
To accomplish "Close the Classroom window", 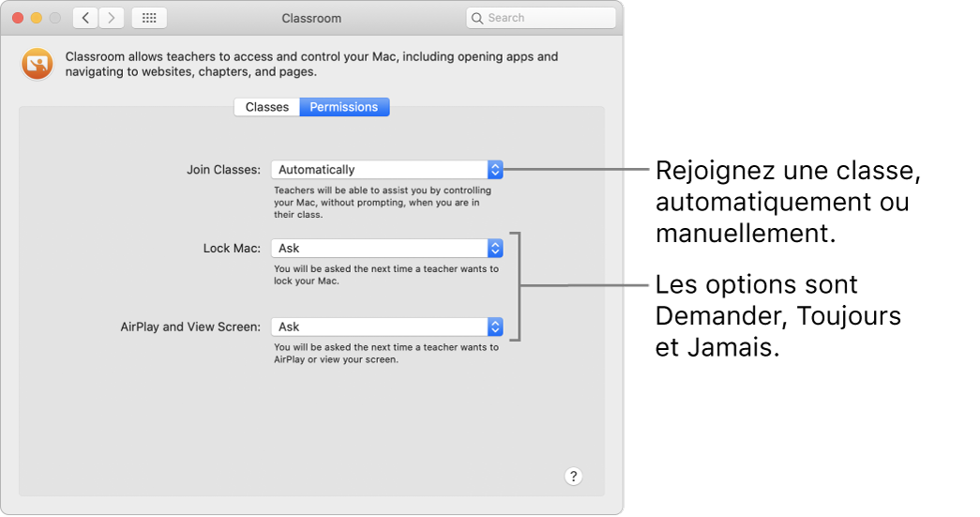I will coord(18,18).
